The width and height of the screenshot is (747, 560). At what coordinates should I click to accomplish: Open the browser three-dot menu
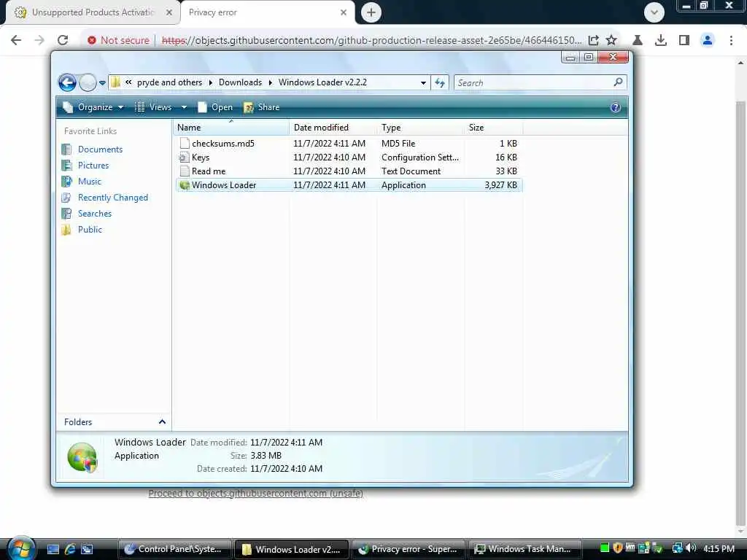pyautogui.click(x=731, y=41)
